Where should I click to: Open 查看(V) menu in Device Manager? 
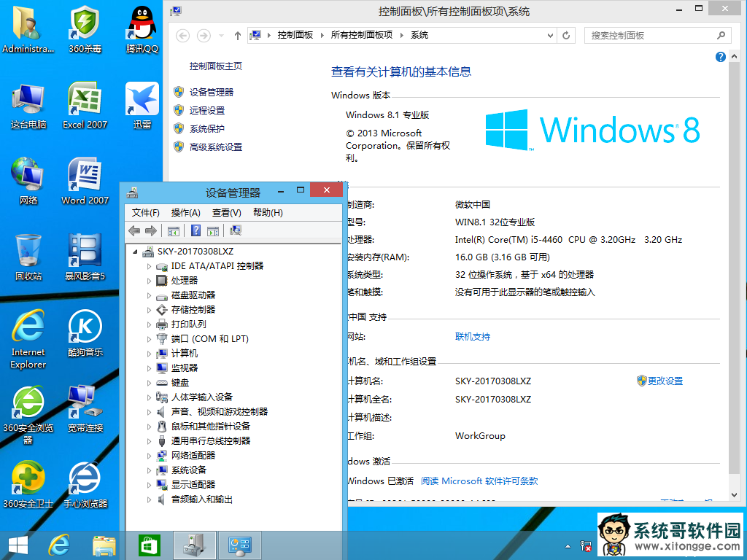pos(226,212)
